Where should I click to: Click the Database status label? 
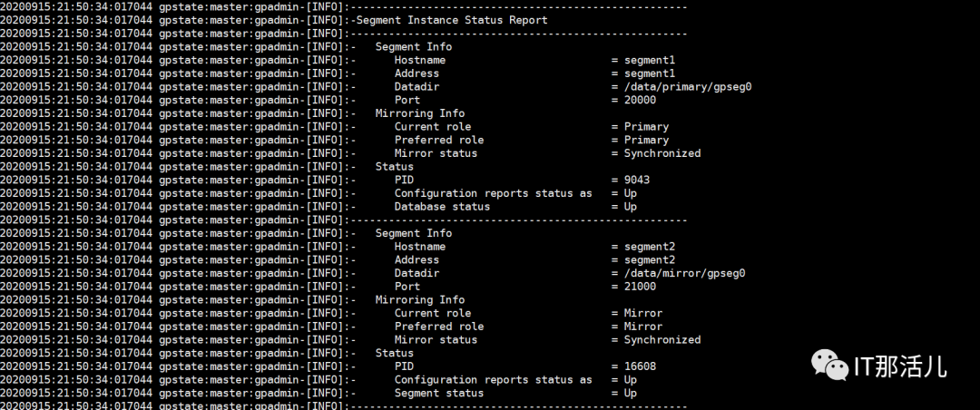(442, 206)
